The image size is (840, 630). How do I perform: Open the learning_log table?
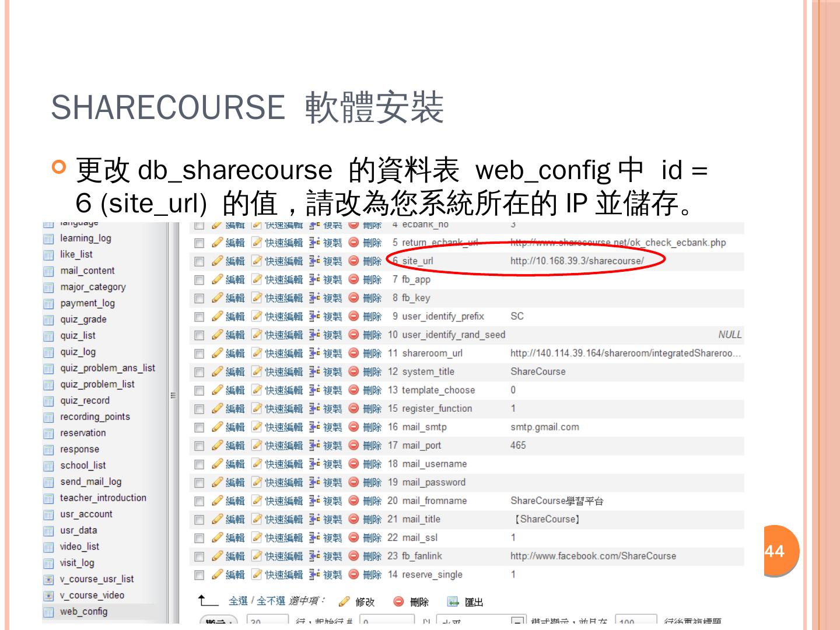pyautogui.click(x=85, y=238)
